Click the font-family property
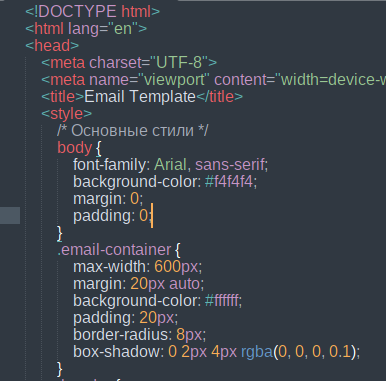Viewport: 386px width, 381px height. (109, 165)
